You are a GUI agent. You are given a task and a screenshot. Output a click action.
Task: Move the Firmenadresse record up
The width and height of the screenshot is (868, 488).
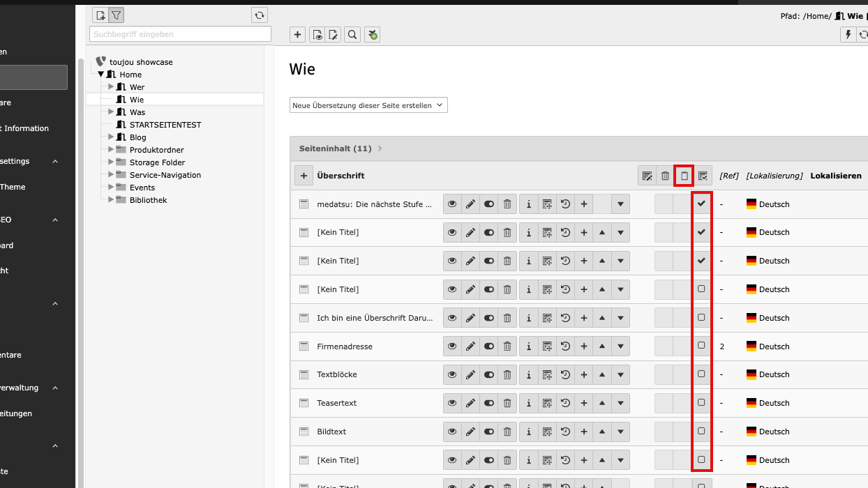pos(602,346)
